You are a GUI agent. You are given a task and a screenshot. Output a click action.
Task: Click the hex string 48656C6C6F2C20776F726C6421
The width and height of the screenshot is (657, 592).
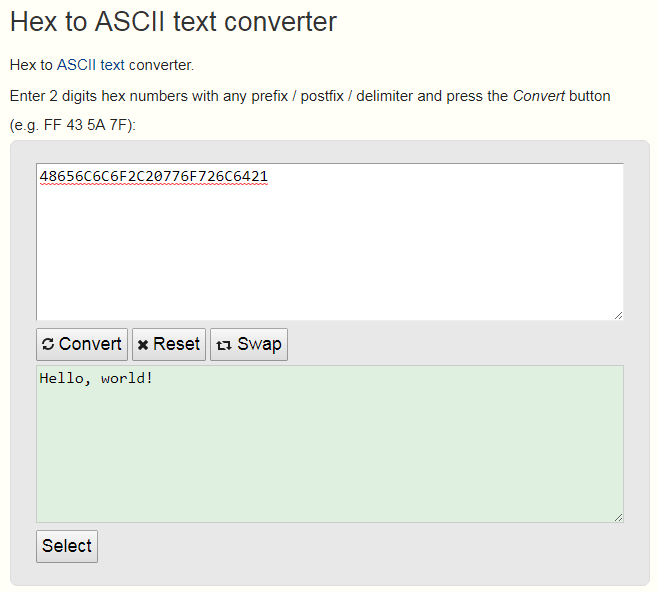click(153, 177)
